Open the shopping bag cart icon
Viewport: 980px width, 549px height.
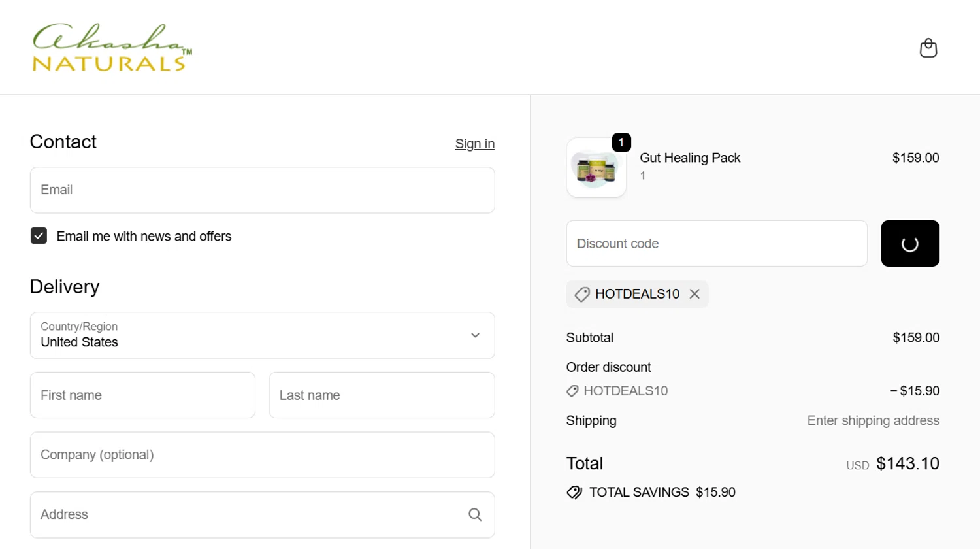pos(928,48)
